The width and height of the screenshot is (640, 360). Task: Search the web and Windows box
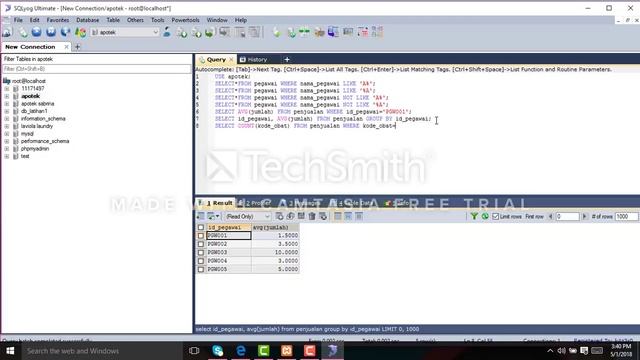(x=101, y=351)
